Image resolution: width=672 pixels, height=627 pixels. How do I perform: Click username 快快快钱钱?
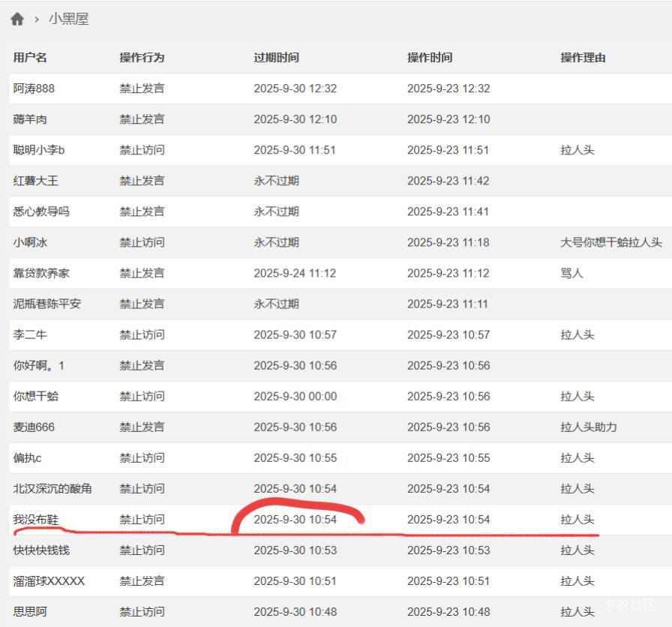[41, 550]
